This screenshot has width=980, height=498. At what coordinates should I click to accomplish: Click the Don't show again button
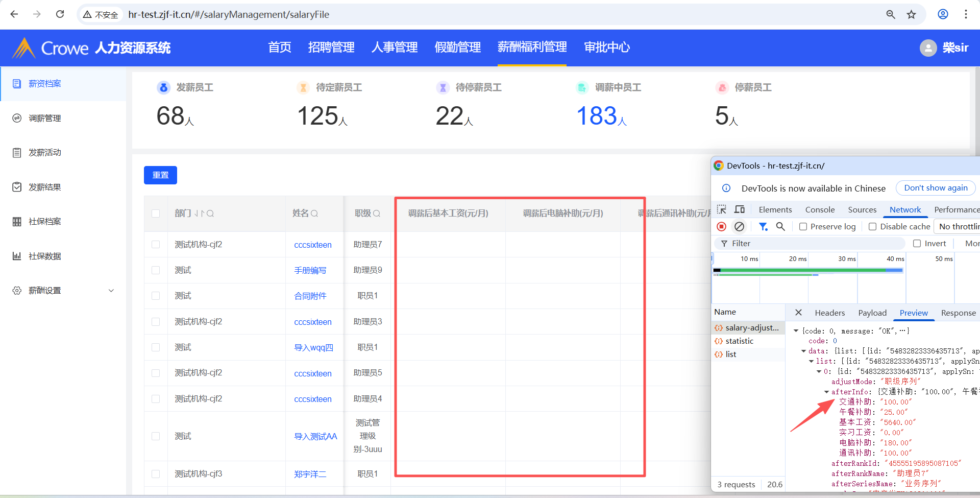(935, 188)
